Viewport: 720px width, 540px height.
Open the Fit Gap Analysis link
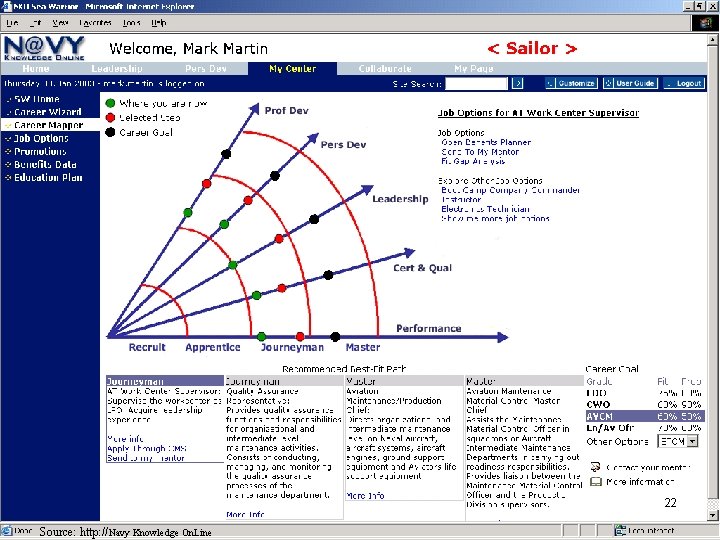pos(473,161)
